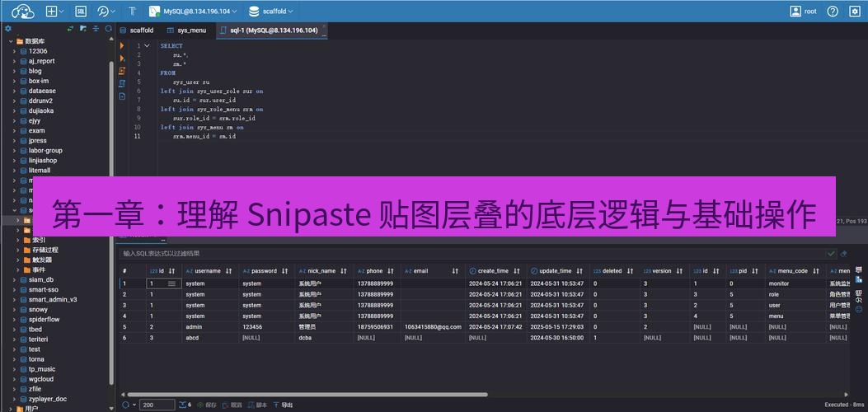Collapse the 数据库 root folder

11,41
